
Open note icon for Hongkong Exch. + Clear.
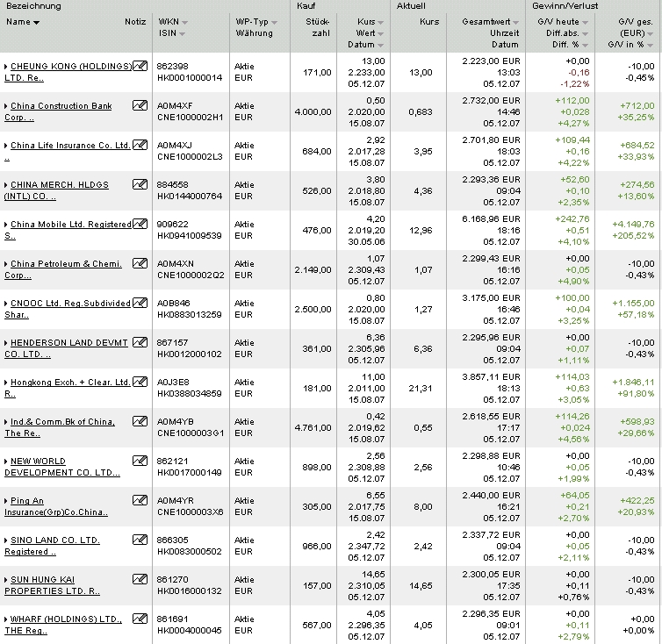pos(140,382)
